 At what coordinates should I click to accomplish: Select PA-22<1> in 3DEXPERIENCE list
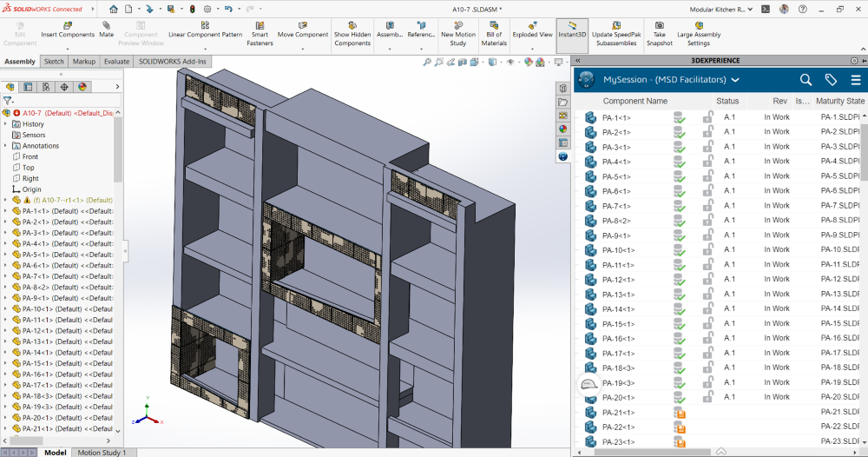coord(618,427)
